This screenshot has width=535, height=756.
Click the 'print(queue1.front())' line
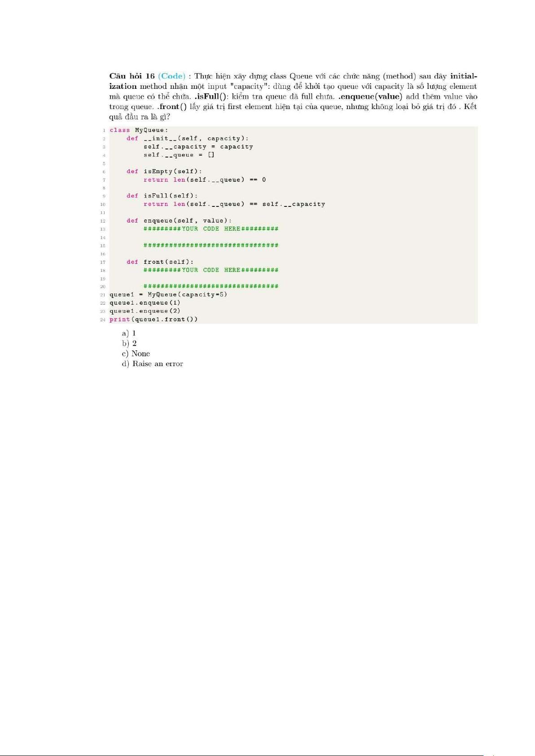point(153,319)
